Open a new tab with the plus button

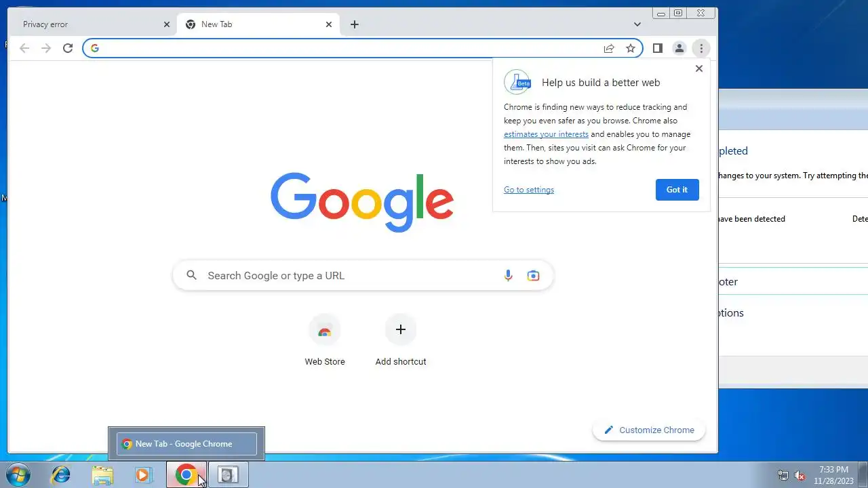(355, 24)
